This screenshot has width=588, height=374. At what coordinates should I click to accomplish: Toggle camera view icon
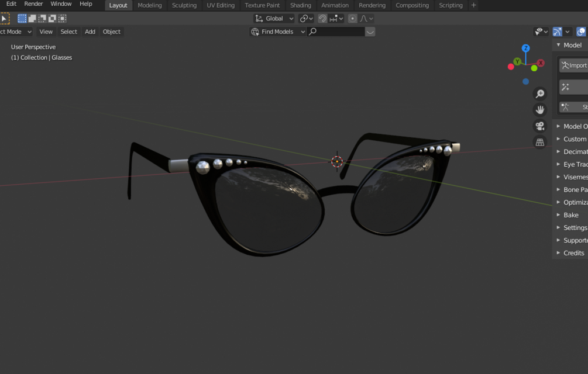pyautogui.click(x=539, y=126)
